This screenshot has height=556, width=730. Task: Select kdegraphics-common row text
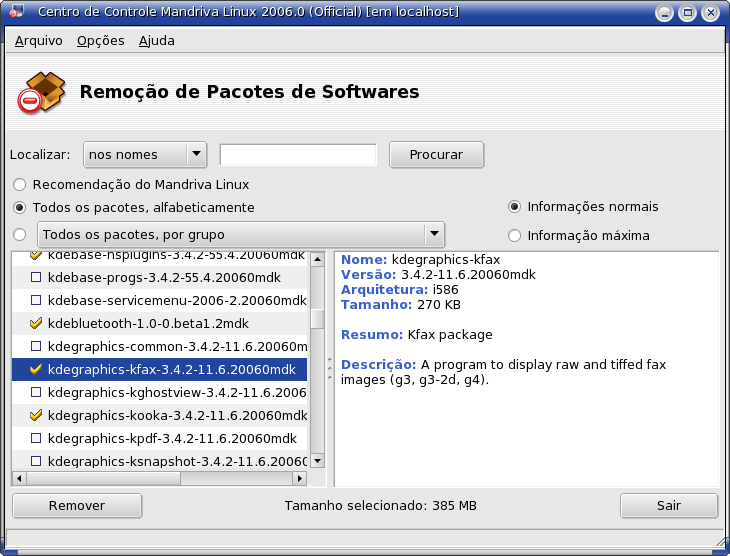pyautogui.click(x=177, y=347)
